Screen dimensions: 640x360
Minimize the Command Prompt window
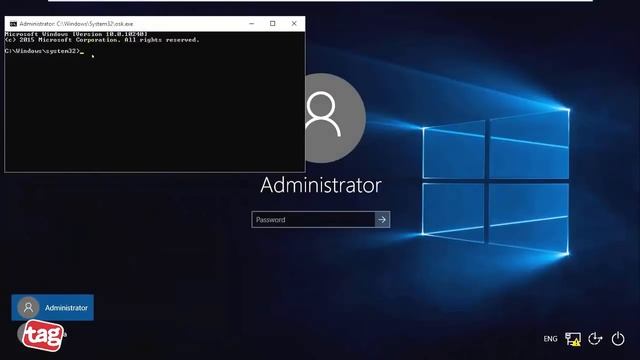click(251, 24)
